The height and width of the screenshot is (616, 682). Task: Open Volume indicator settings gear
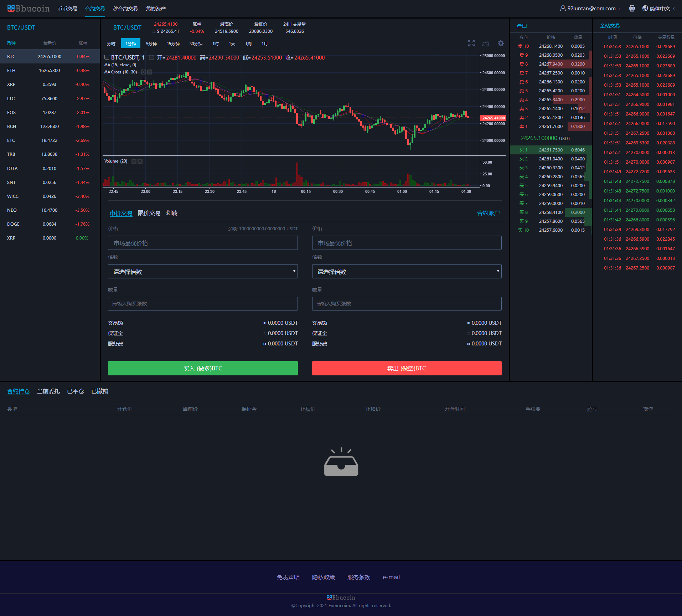pyautogui.click(x=134, y=161)
